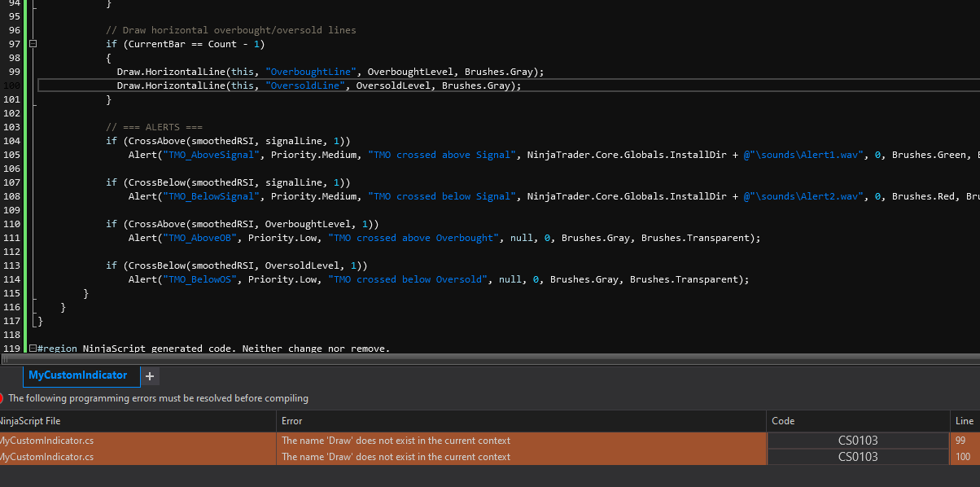Click line number 111 in the gutter
Viewport: 980px width, 487px height.
click(x=11, y=238)
